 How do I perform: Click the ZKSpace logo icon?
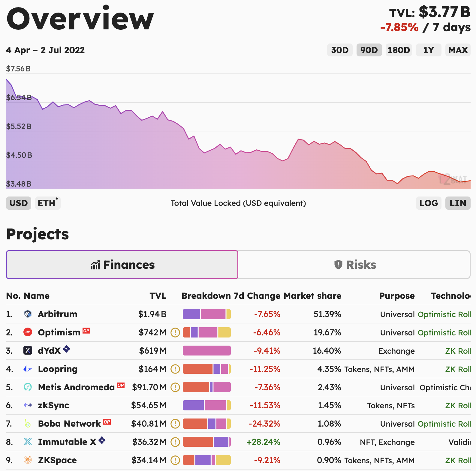click(28, 460)
